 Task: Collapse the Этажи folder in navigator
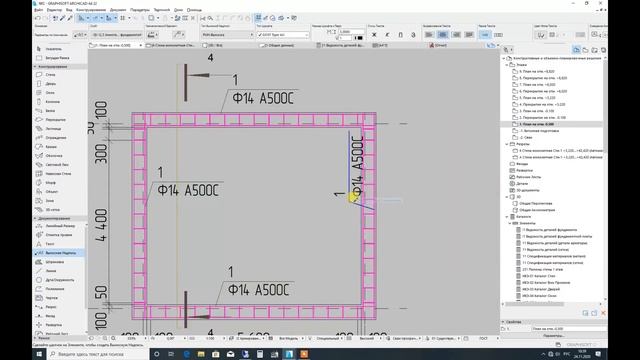coord(507,65)
